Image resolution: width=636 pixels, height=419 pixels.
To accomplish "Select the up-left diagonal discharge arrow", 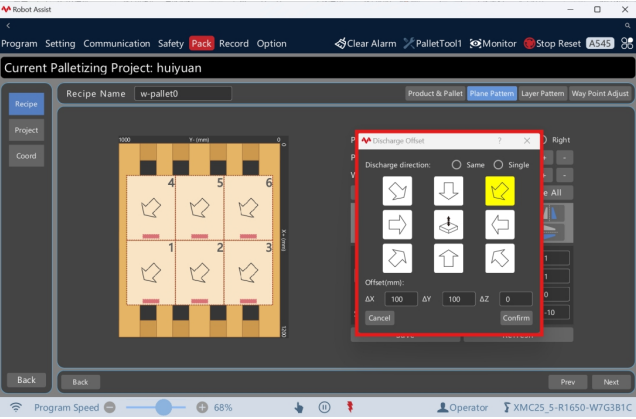I will pyautogui.click(x=500, y=258).
